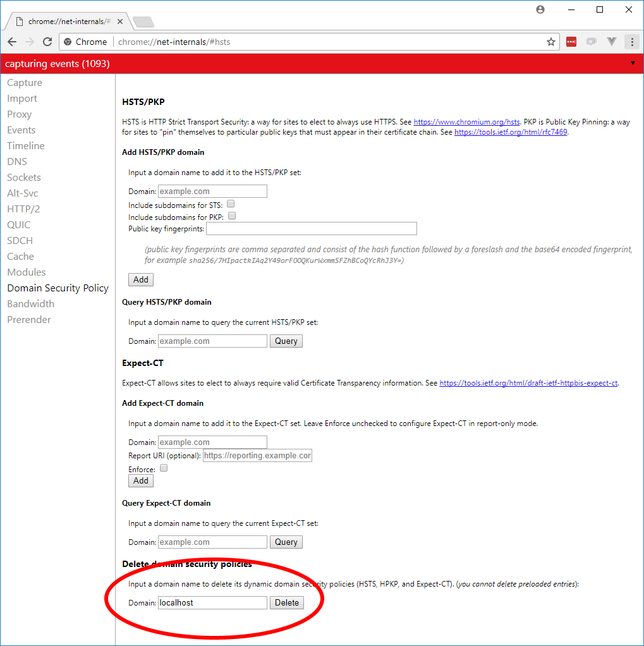Switch to the Cache view
Viewport: 644px width, 646px height.
20,256
